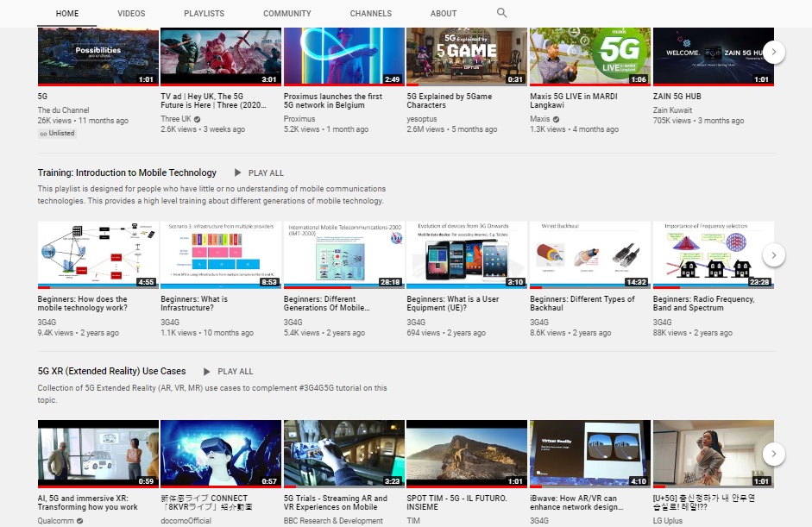Screen dimensions: 812x527
Task: Open Hey UK 5G Future thumbnail
Action: click(221, 56)
